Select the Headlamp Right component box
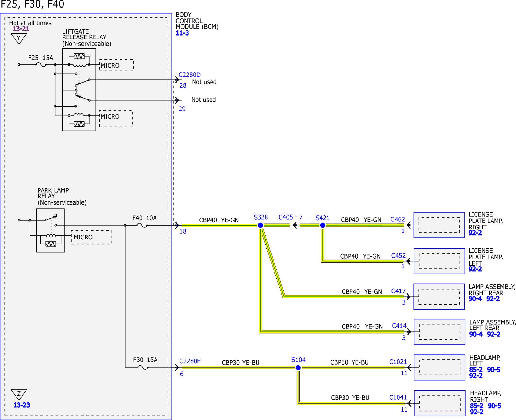This screenshot has width=516, height=420. [440, 403]
